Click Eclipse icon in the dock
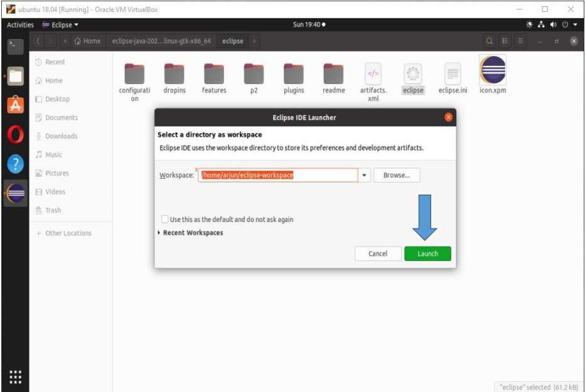 (16, 193)
